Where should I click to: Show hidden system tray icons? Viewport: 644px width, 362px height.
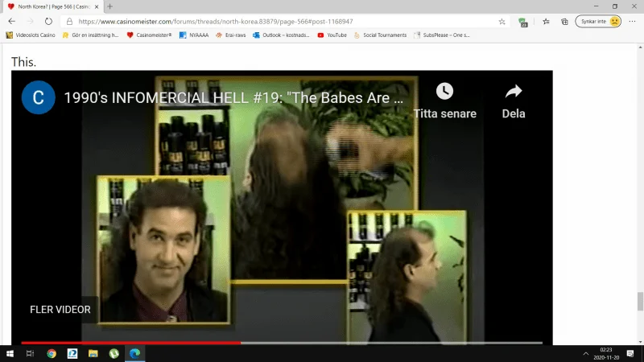pyautogui.click(x=586, y=353)
